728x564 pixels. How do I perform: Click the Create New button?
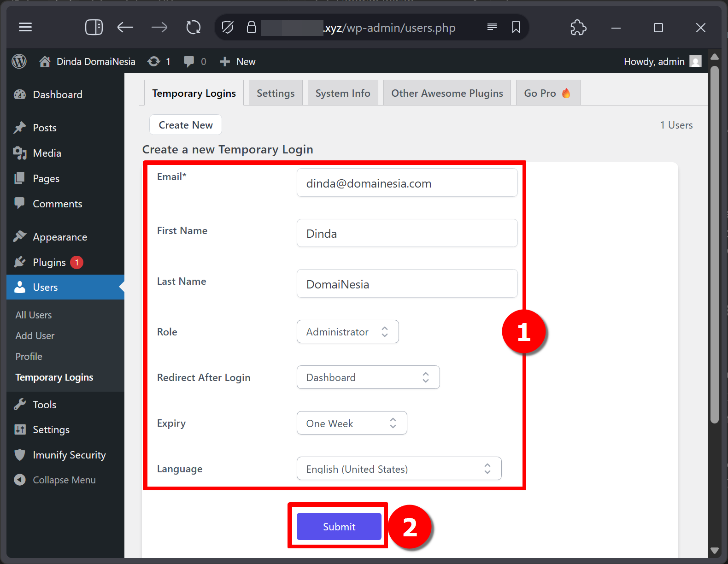point(186,125)
